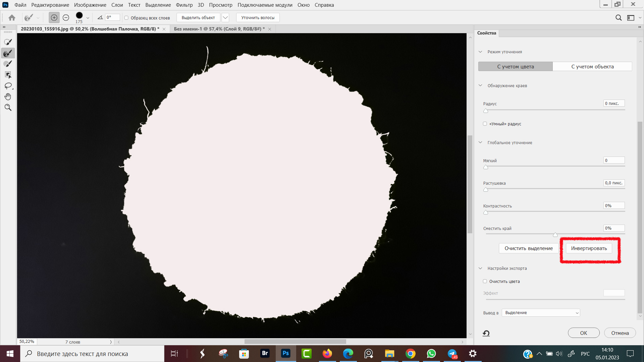Collapse the Обнаружение краев section
The width and height of the screenshot is (644, 362).
[x=480, y=85]
